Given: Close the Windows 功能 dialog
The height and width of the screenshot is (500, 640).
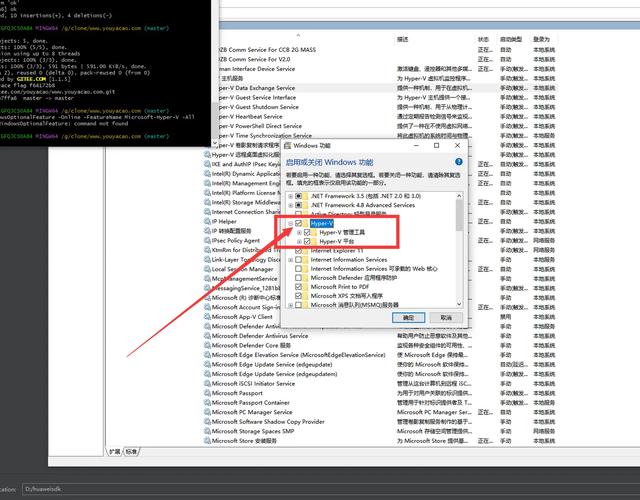Looking at the screenshot, I should pyautogui.click(x=457, y=145).
